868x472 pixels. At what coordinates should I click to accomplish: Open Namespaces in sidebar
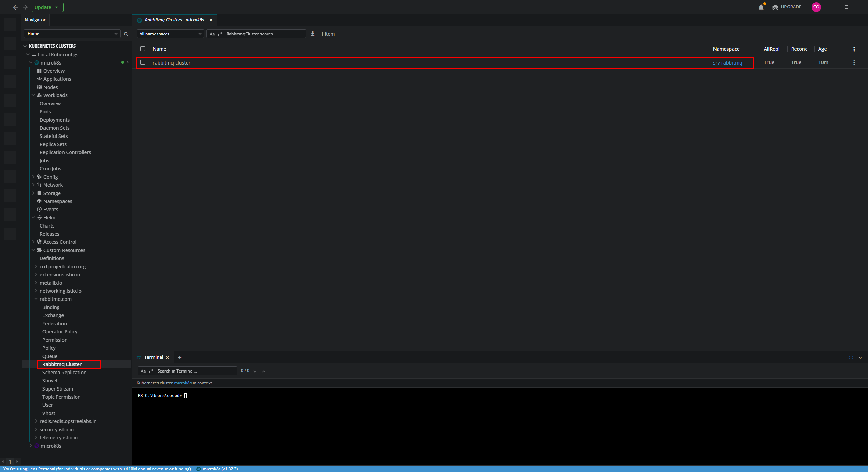pyautogui.click(x=58, y=201)
